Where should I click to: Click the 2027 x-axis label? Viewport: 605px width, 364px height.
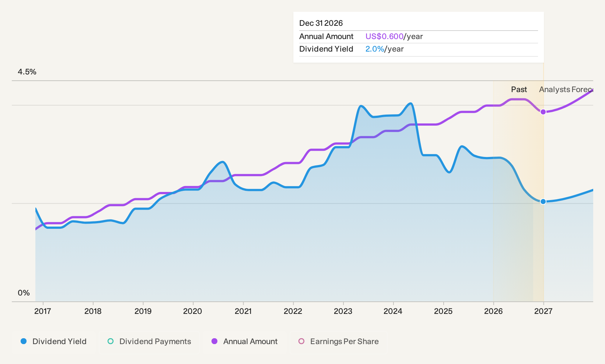click(543, 311)
